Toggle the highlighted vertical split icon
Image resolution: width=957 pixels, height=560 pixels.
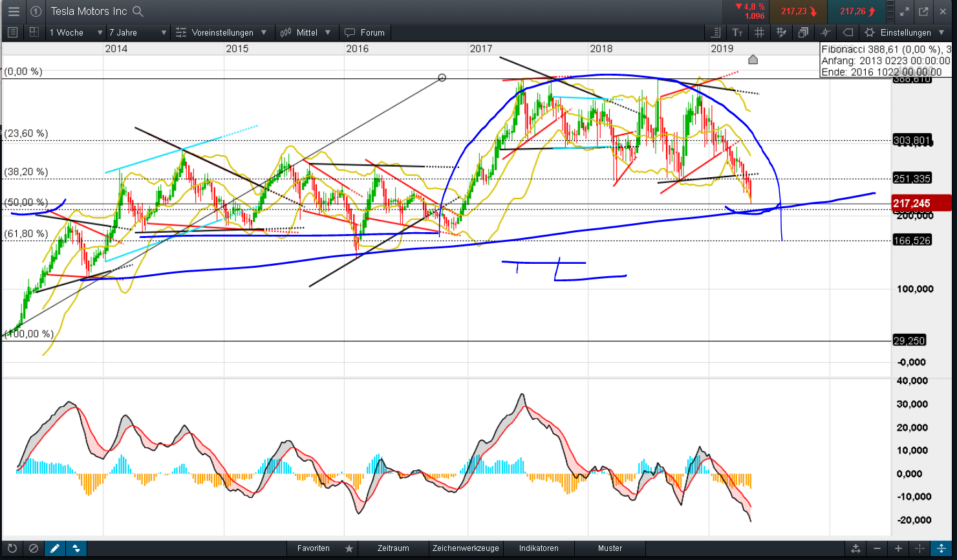click(x=941, y=548)
